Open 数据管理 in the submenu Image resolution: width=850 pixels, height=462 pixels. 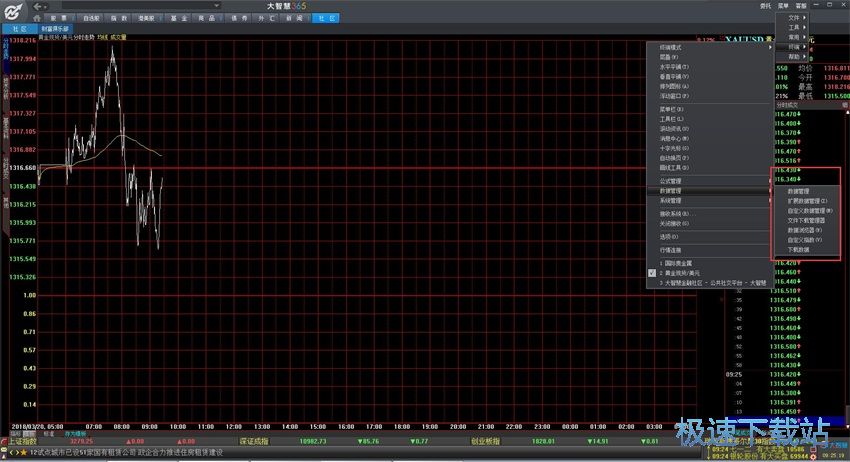pyautogui.click(x=806, y=191)
